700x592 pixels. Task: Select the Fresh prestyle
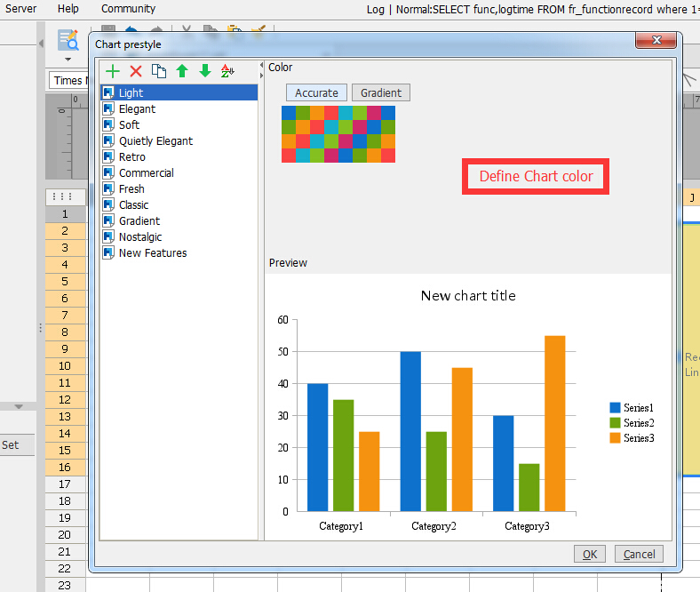179,188
